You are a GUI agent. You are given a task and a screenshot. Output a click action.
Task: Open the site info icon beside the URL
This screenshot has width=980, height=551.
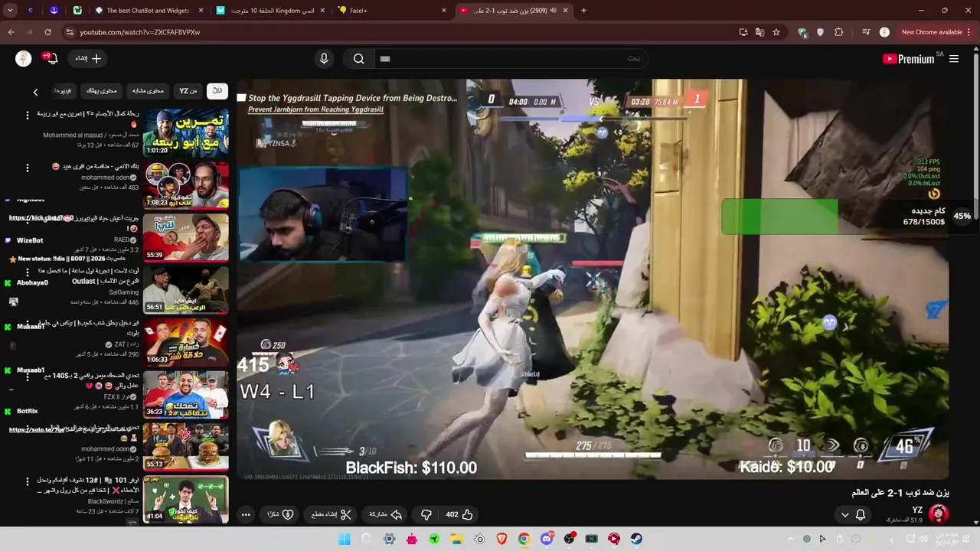coord(70,32)
